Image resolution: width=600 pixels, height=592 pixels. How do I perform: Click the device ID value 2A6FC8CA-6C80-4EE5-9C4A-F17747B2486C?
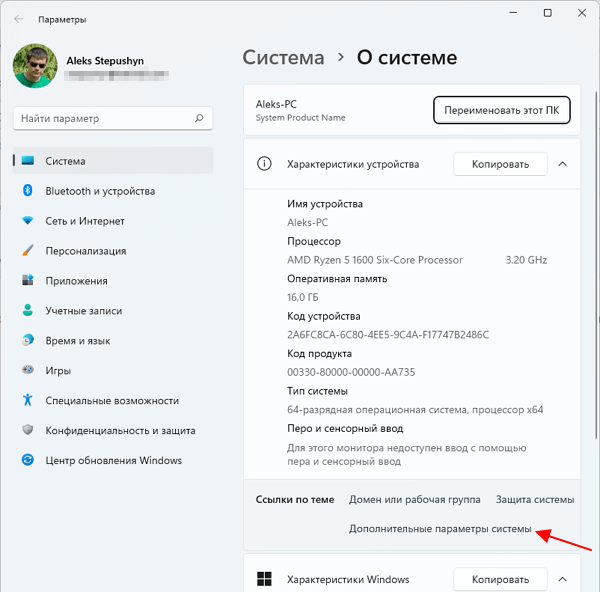(388, 335)
